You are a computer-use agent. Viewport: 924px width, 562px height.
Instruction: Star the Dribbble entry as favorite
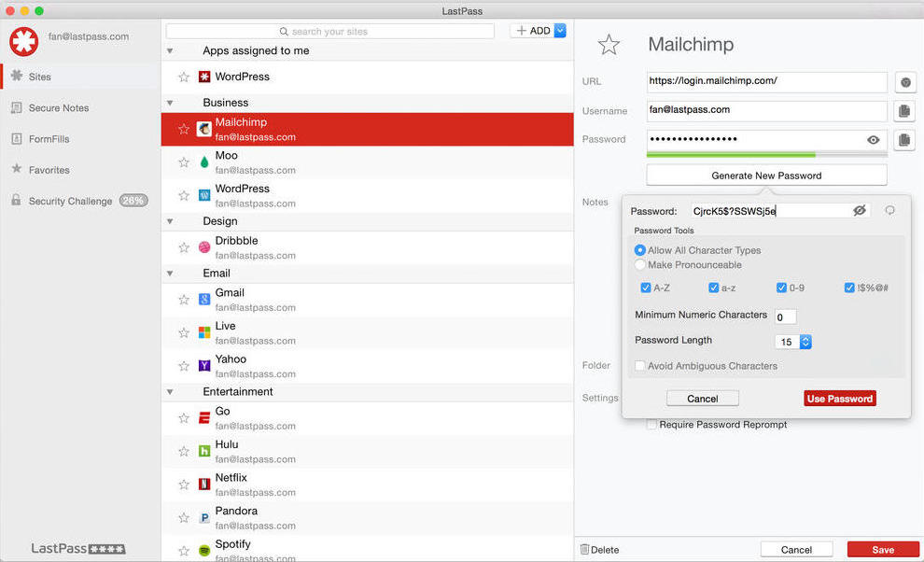click(184, 247)
